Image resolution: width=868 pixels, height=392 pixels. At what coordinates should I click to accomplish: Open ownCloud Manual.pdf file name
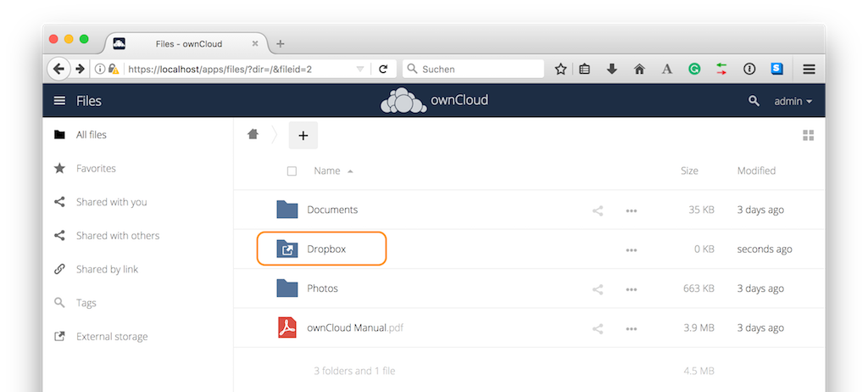(x=355, y=328)
